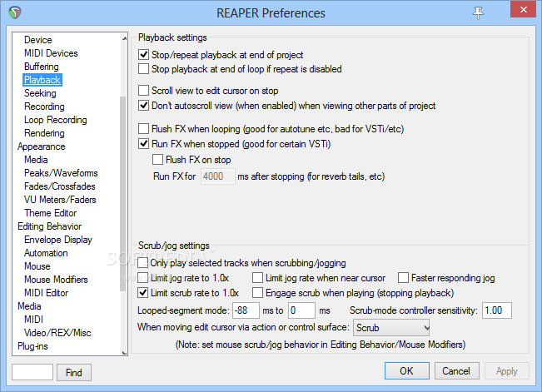Select Plug-ins category
This screenshot has width=542, height=392.
[x=32, y=346]
